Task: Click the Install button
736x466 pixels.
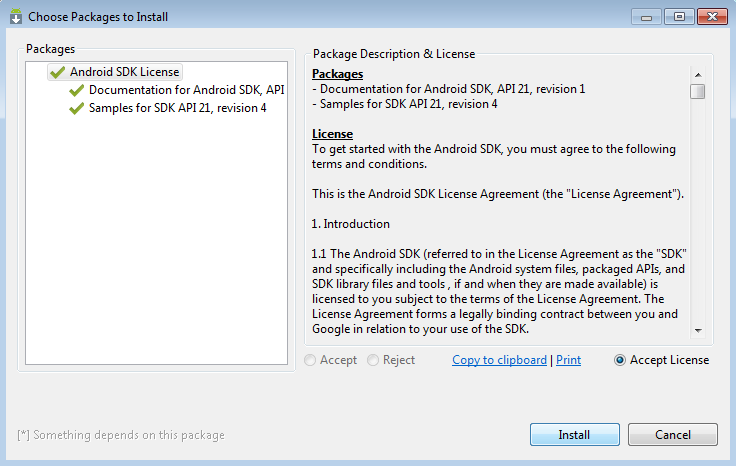Action: (x=575, y=435)
